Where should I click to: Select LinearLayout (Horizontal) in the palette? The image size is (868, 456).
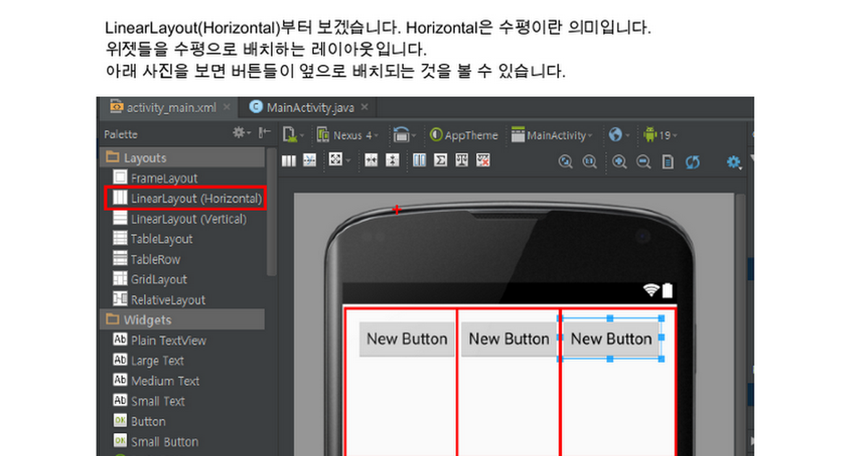[x=187, y=198]
